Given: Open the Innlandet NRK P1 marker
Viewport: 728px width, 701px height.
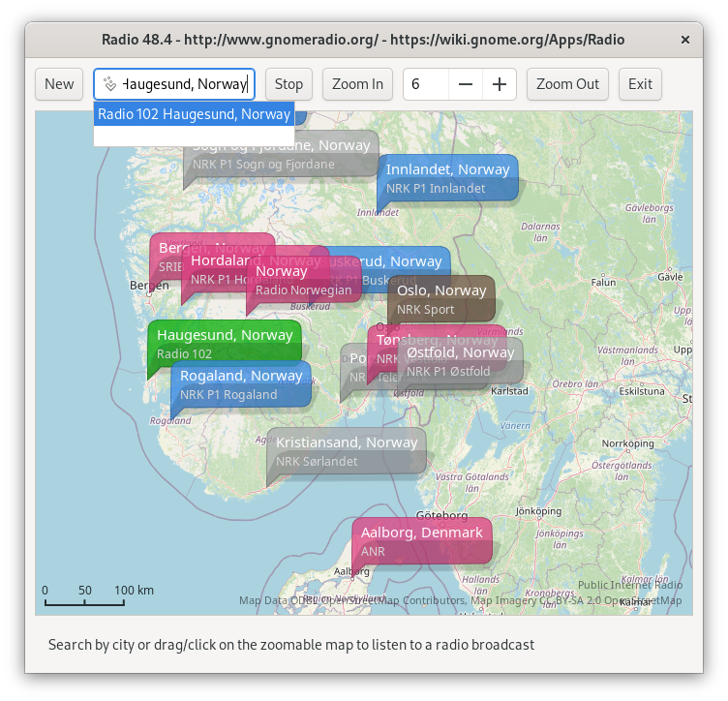Looking at the screenshot, I should pos(447,178).
